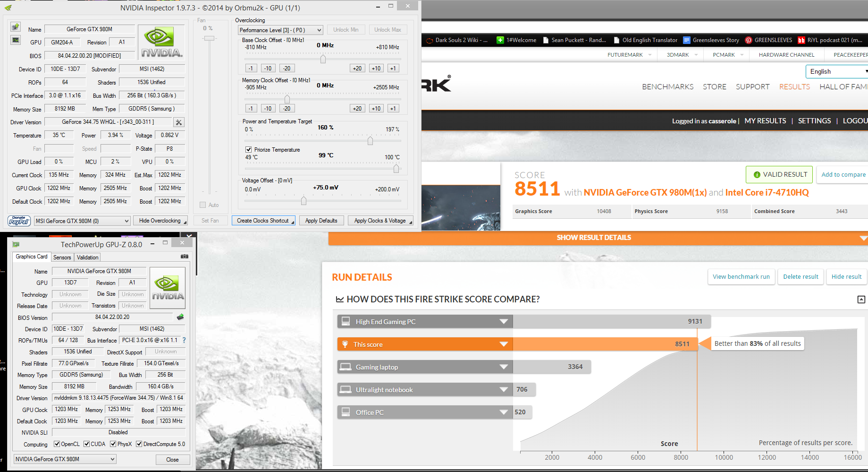The height and width of the screenshot is (472, 868).
Task: Collapse the Fire Strike comparison section icon
Action: tap(861, 300)
